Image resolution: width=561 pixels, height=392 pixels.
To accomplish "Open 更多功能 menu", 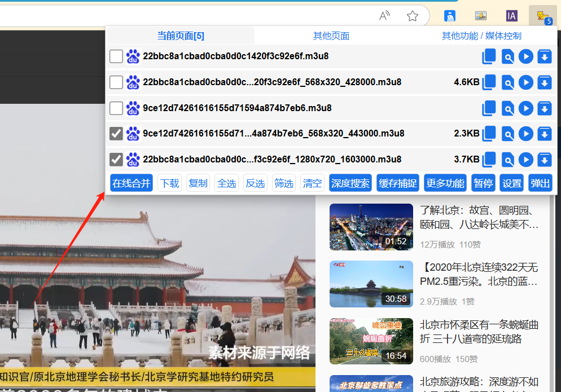I will point(445,183).
